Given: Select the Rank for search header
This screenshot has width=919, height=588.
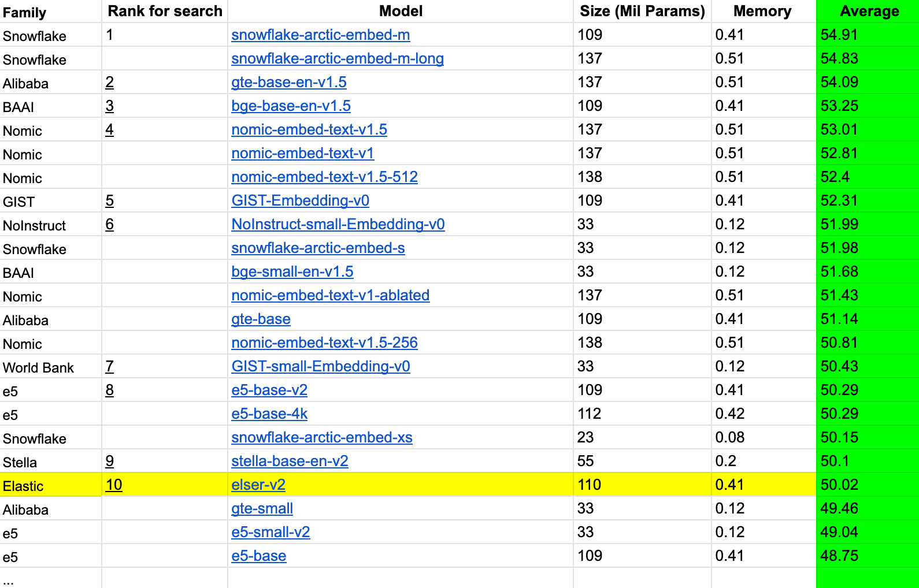Looking at the screenshot, I should [x=165, y=12].
